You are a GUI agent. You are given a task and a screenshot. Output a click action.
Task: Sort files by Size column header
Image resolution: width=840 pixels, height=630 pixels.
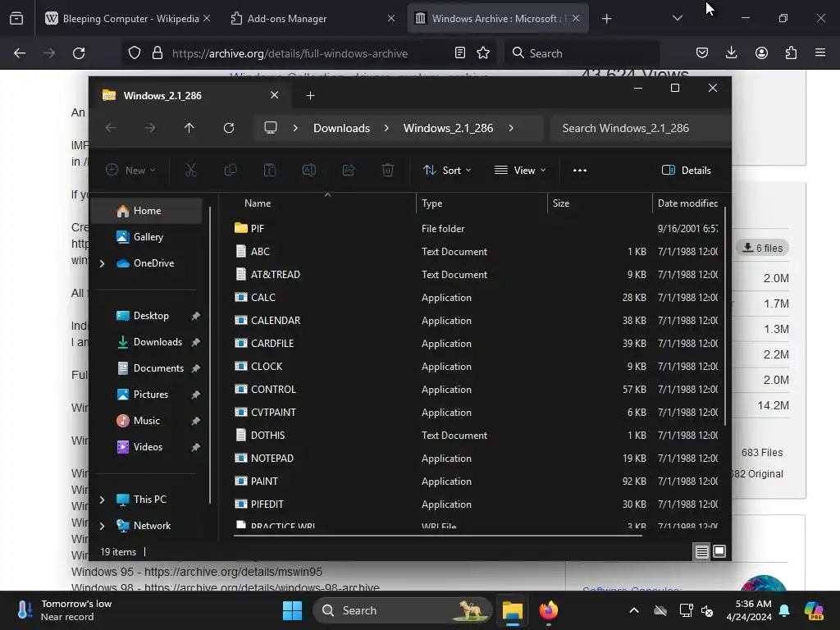561,203
